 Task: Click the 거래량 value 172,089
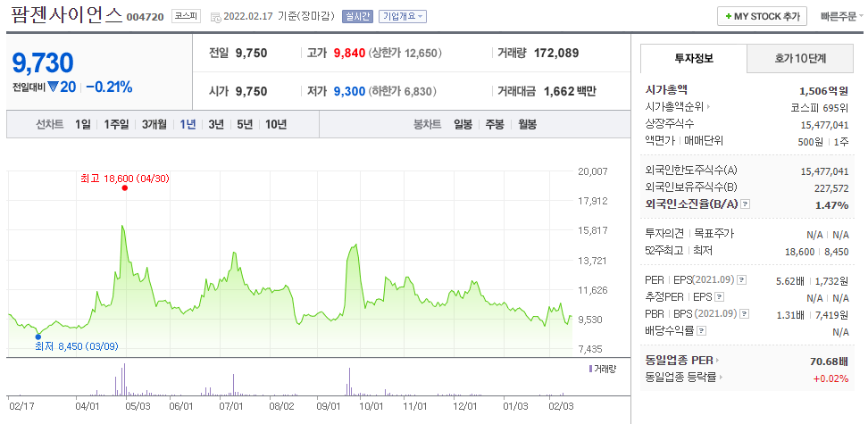556,54
